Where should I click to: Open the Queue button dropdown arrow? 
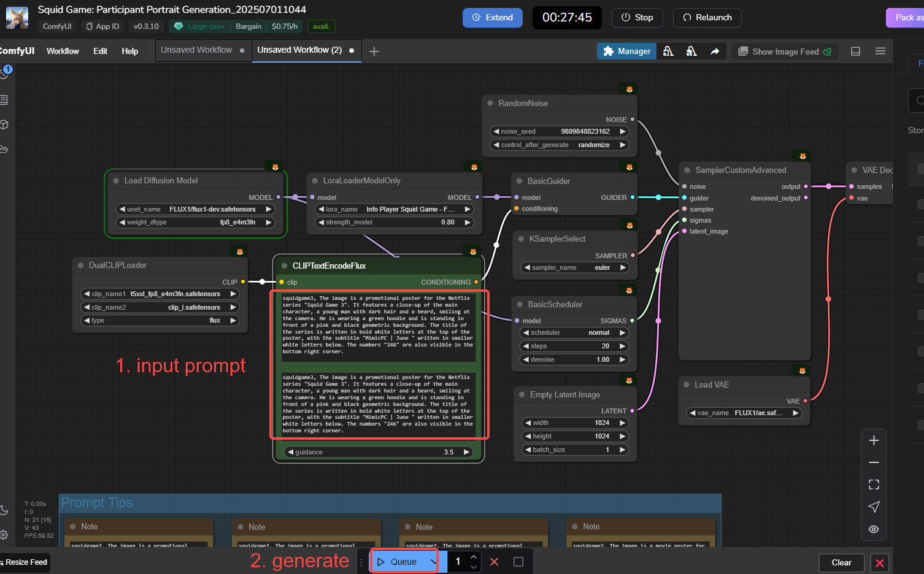click(x=433, y=562)
